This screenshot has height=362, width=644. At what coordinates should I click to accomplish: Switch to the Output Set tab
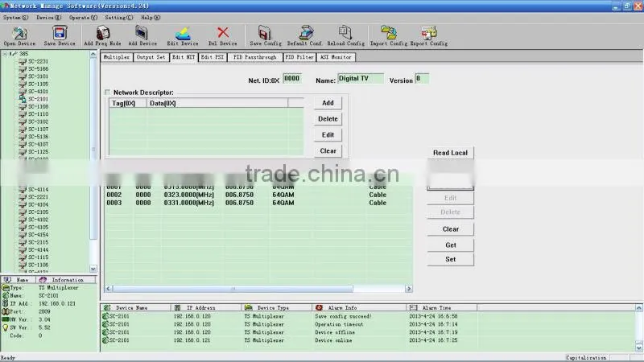pos(151,57)
